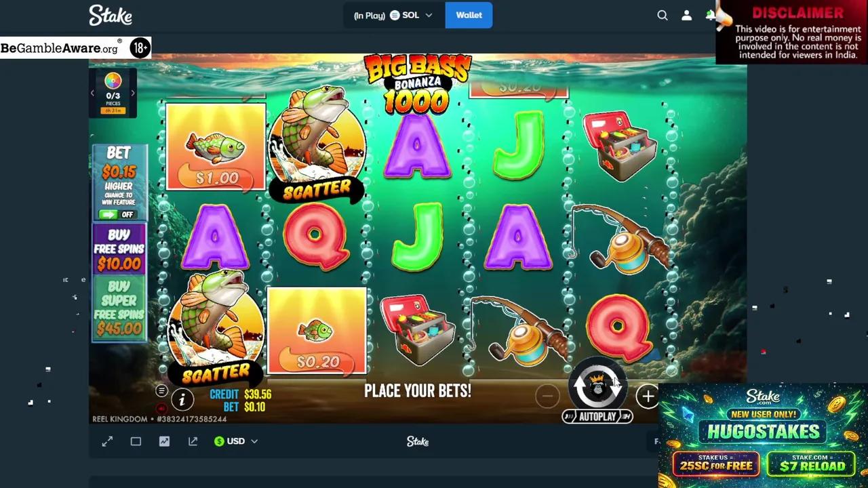Click the search magnifier icon
Image resolution: width=868 pixels, height=488 pixels.
663,15
